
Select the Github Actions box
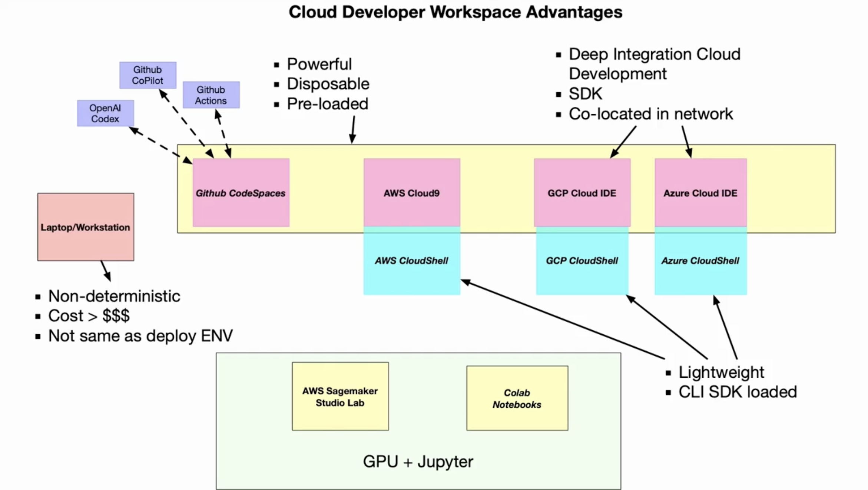[x=211, y=95]
